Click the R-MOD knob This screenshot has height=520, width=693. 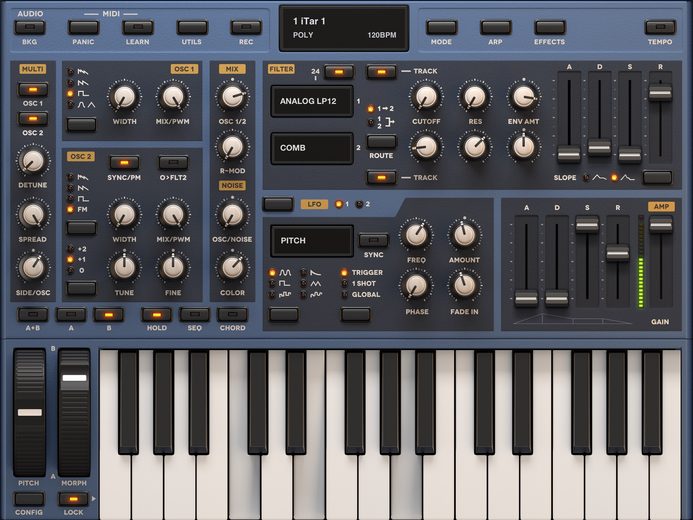[x=232, y=147]
